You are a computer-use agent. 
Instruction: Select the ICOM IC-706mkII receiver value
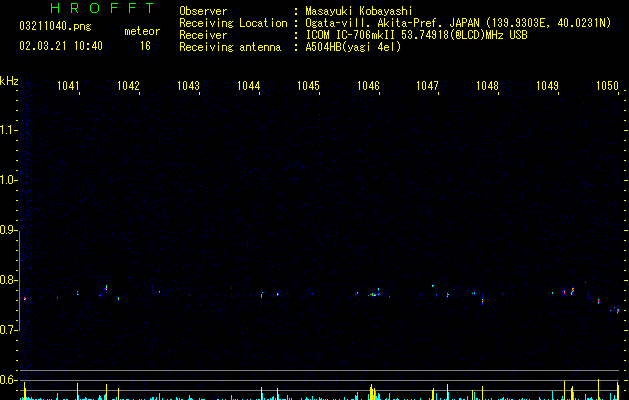pos(416,35)
